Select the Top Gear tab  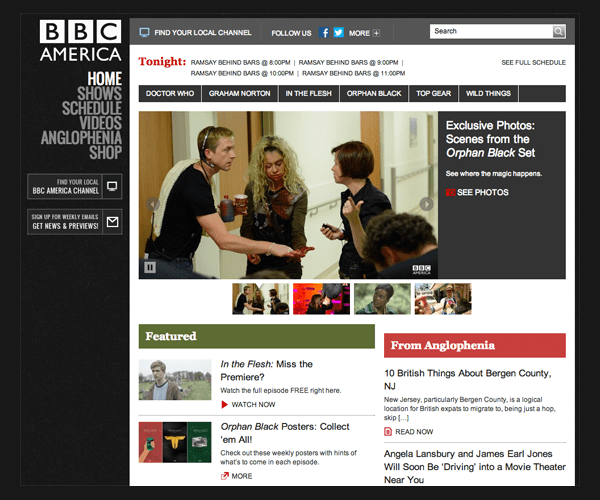(434, 93)
